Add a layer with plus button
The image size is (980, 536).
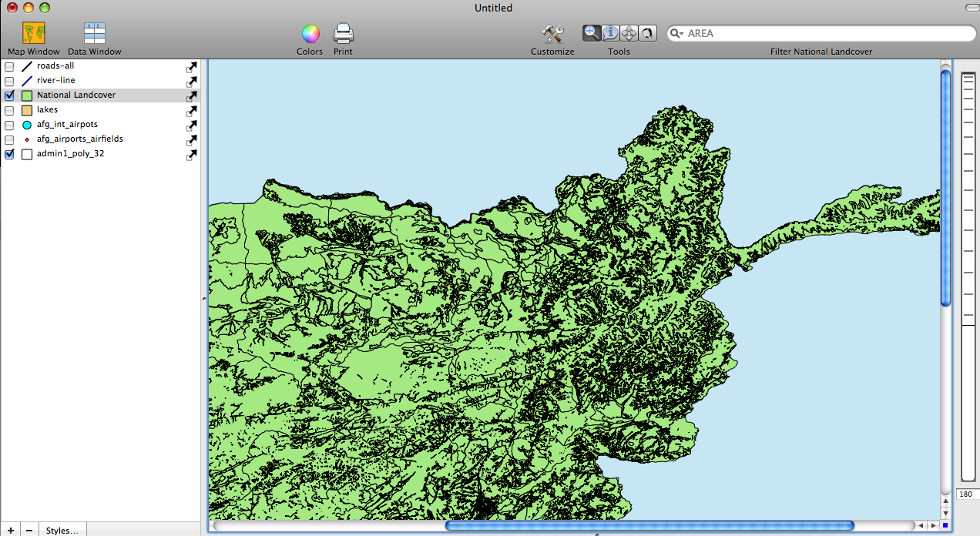(10, 530)
